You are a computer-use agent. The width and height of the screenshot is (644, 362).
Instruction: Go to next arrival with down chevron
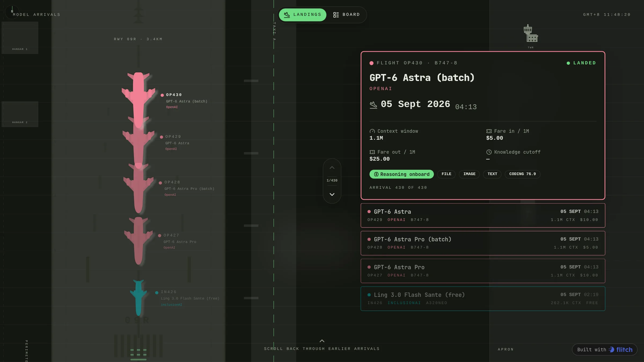click(x=332, y=194)
